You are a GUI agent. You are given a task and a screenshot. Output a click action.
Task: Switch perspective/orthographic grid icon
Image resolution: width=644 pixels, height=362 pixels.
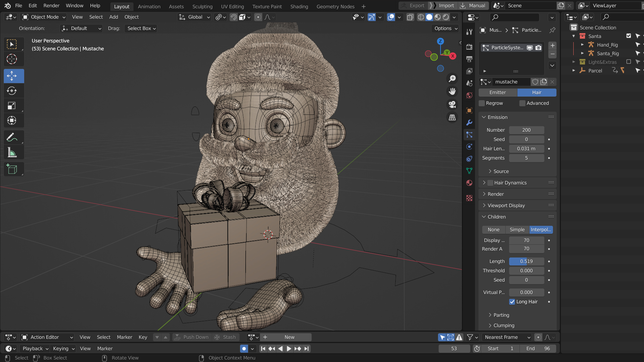point(452,117)
